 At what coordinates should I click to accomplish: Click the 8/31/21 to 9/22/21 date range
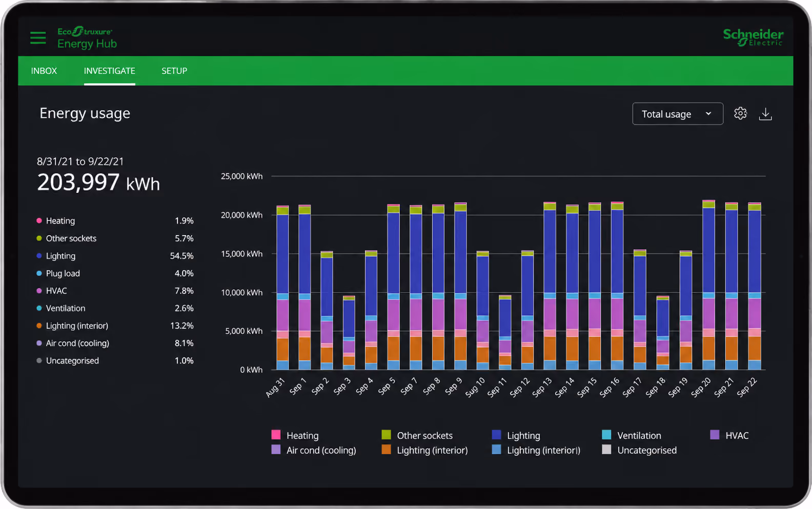(80, 161)
